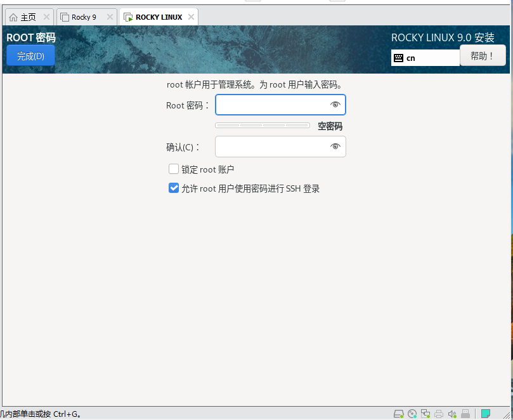513x420 pixels.
Task: Click the USB device status icon
Action: 465,414
